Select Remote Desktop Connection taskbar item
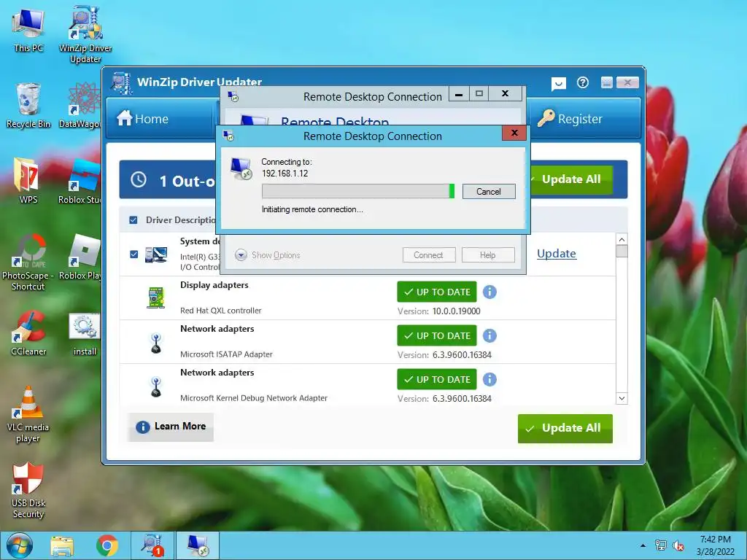 click(198, 545)
